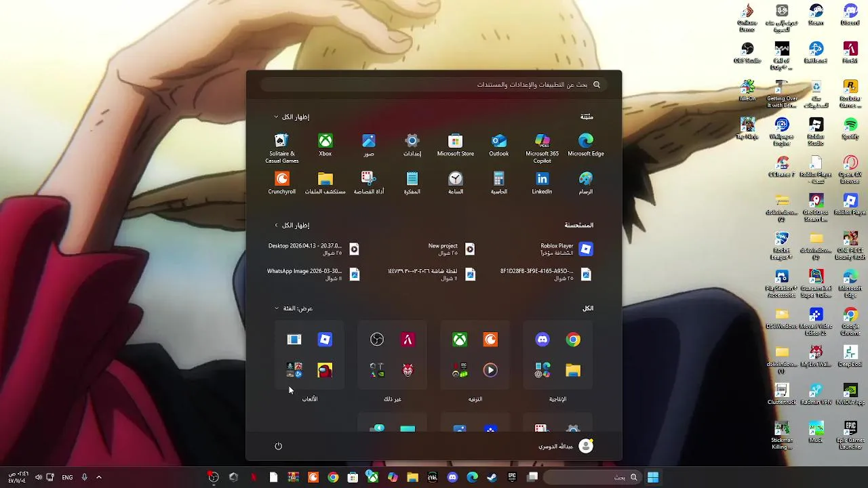Open the user account عبدالله الدوسري
The height and width of the screenshot is (488, 868).
(566, 446)
